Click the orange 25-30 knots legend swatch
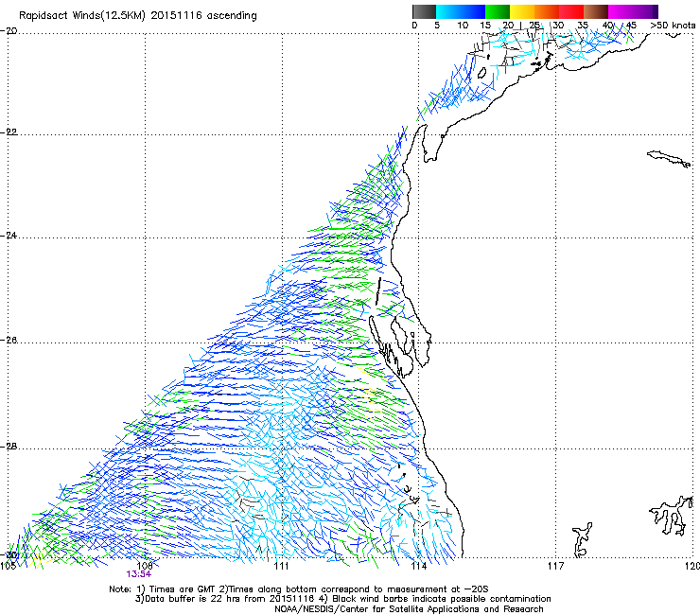The width and height of the screenshot is (700, 615). coord(547,11)
